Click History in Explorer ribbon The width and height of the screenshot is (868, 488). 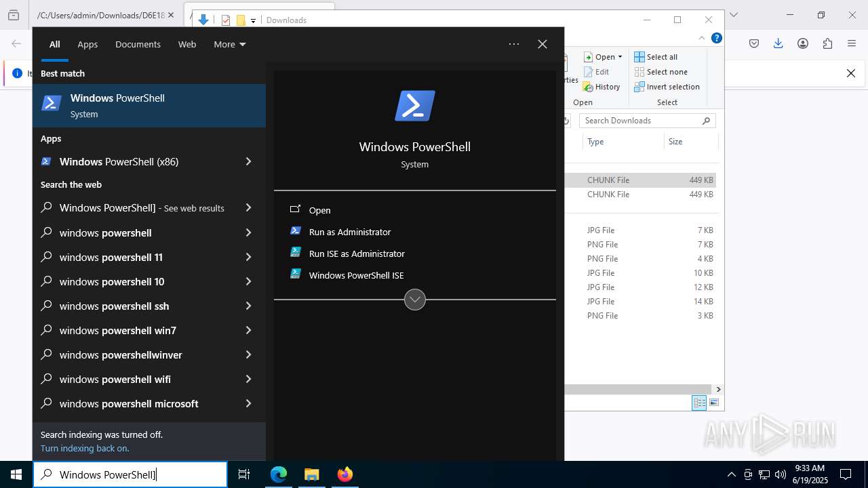pos(601,87)
